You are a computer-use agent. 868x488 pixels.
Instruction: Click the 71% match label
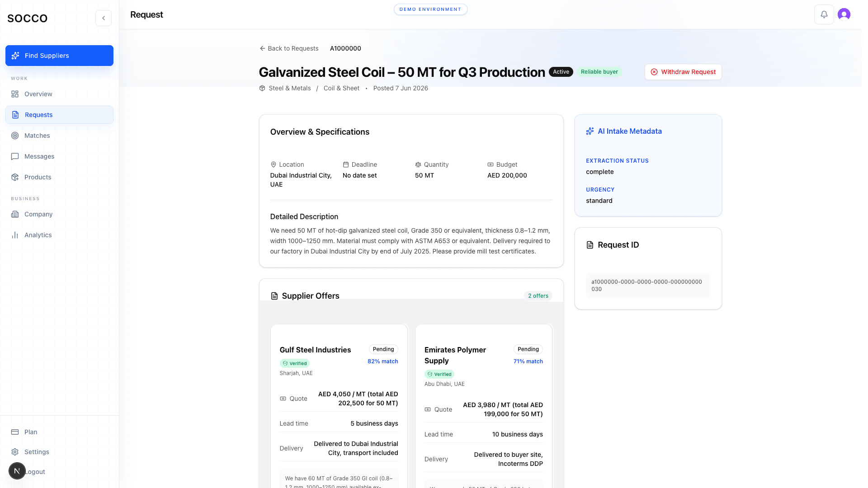(528, 361)
